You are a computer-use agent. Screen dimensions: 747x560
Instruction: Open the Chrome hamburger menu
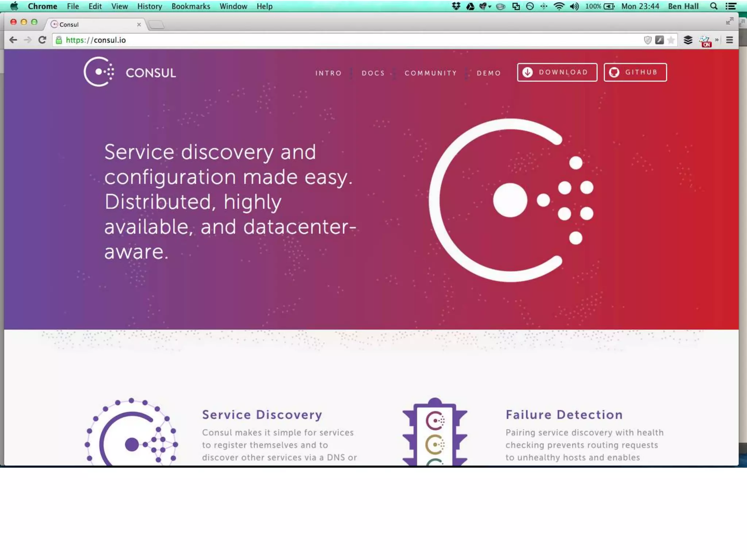coord(729,40)
